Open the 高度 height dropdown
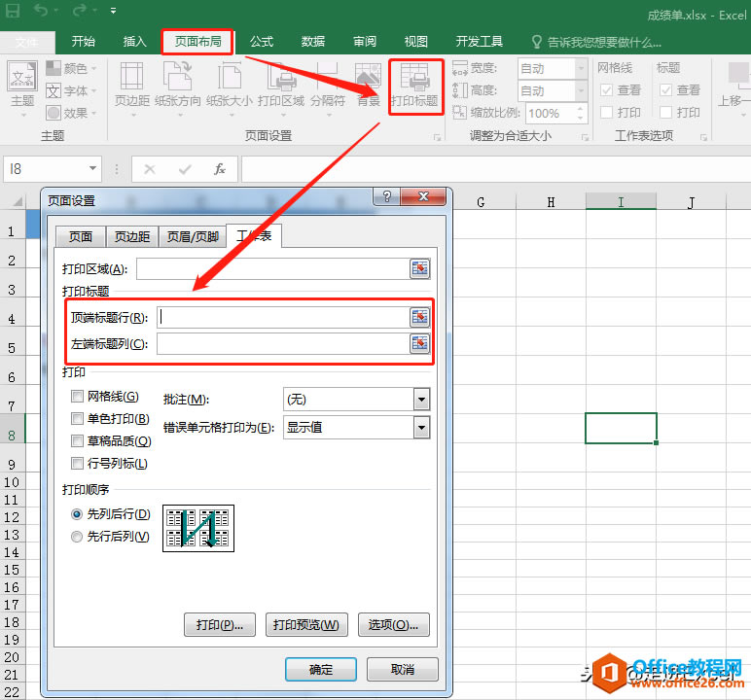The height and width of the screenshot is (700, 751). click(581, 90)
